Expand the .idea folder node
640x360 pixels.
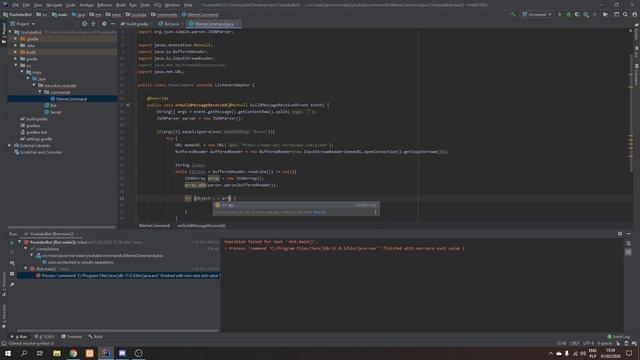16,45
